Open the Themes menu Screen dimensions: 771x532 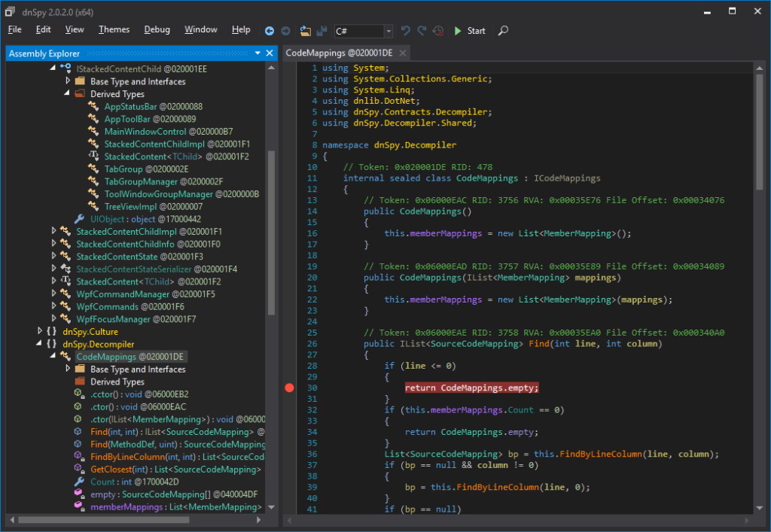coord(114,29)
